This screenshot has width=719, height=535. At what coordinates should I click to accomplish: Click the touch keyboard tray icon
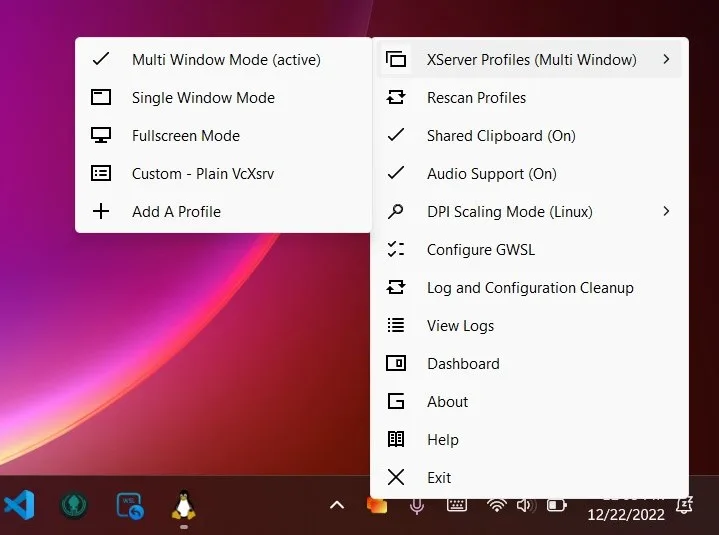[x=457, y=505]
